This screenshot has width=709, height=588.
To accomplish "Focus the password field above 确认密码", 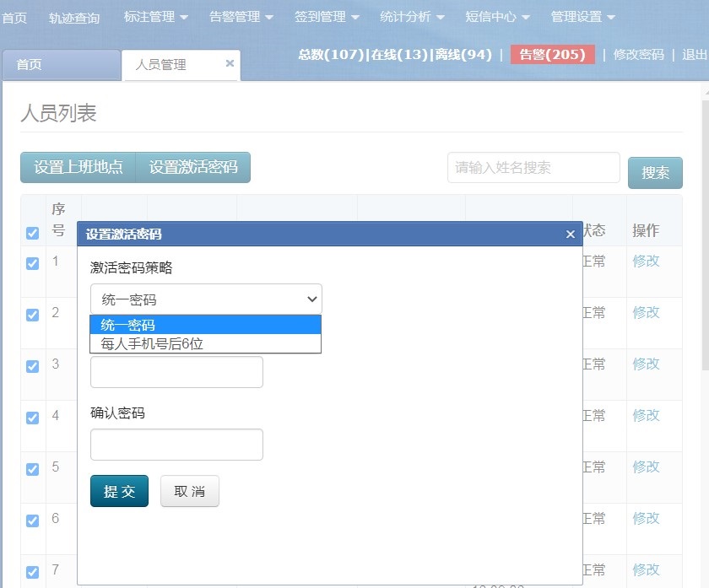I will (x=176, y=372).
